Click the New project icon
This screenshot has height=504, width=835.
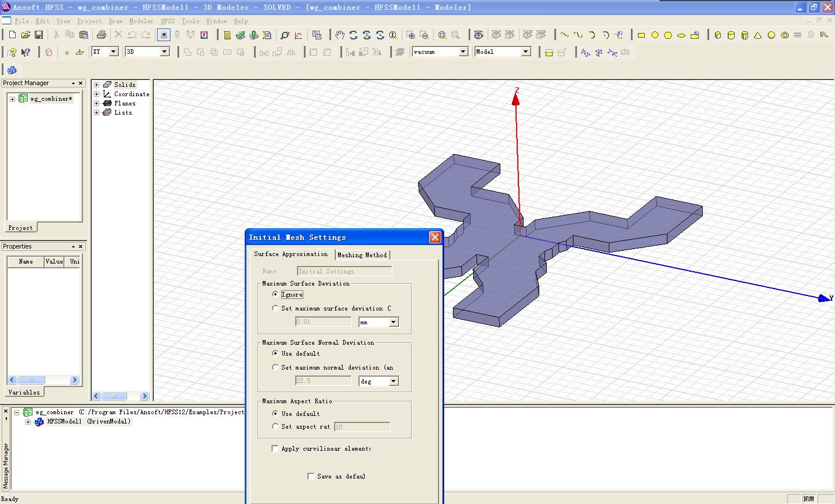click(12, 35)
